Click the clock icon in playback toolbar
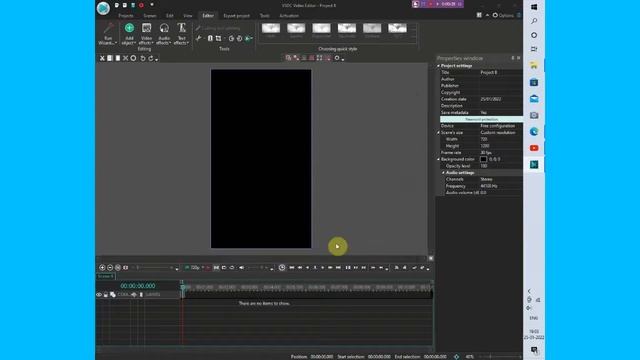 pos(282,268)
